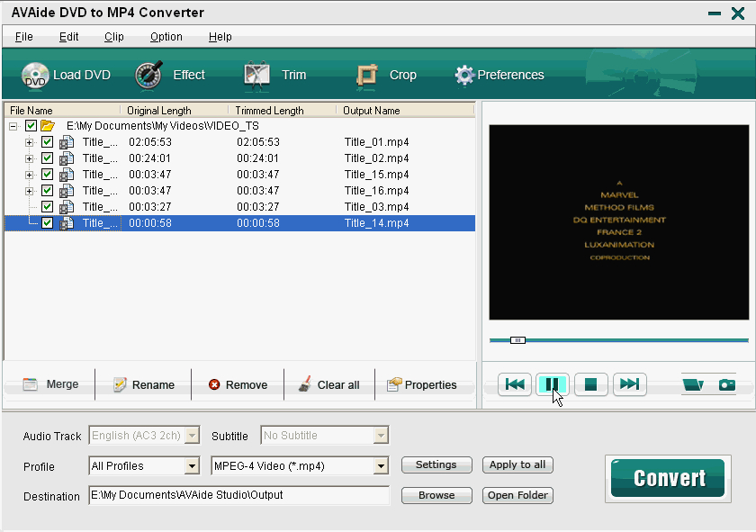Click the Load DVD toolbar icon
The image size is (756, 532).
[36, 76]
